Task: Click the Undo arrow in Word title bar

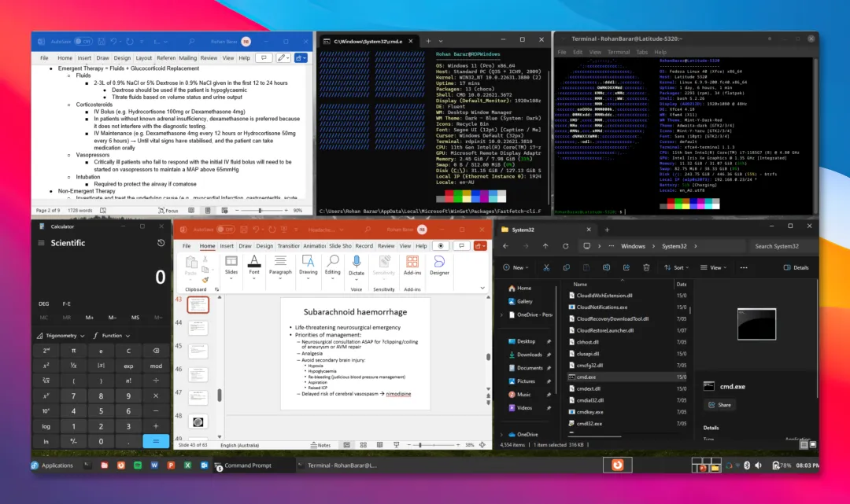Action: point(114,41)
